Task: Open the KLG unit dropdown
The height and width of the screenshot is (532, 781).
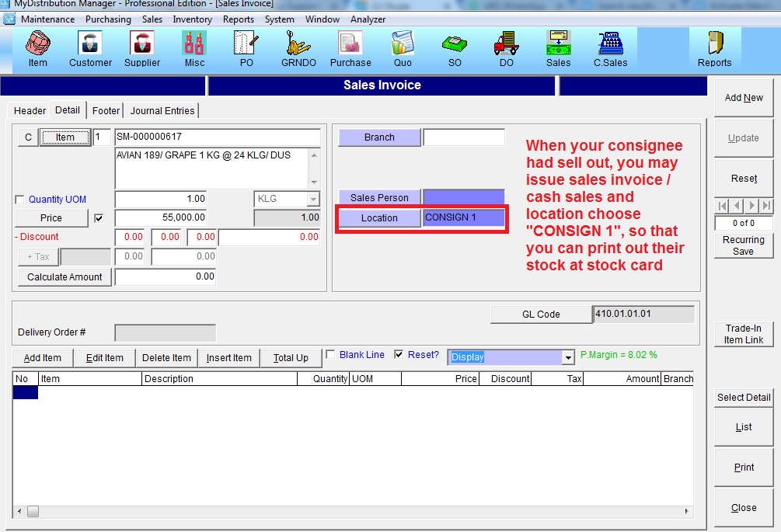Action: pos(313,200)
